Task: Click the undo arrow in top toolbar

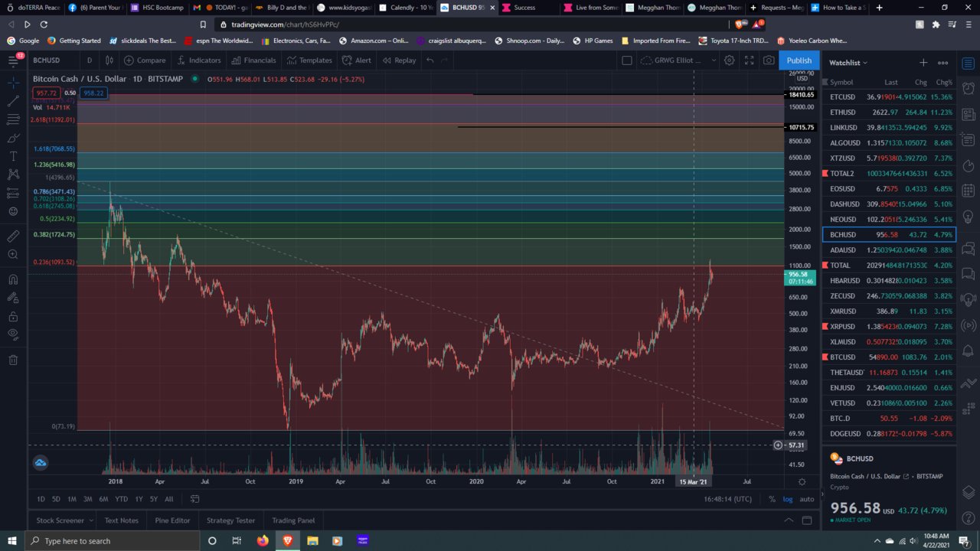Action: (x=430, y=60)
